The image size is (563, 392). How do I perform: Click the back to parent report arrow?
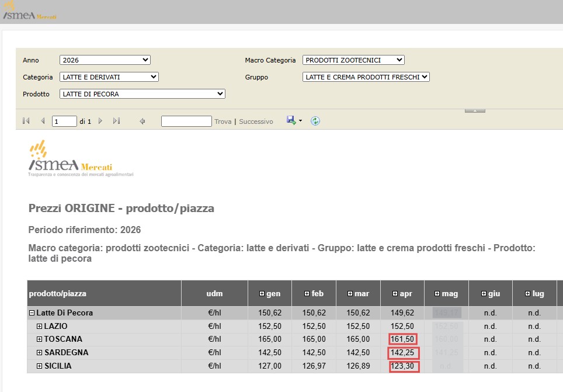click(x=142, y=122)
